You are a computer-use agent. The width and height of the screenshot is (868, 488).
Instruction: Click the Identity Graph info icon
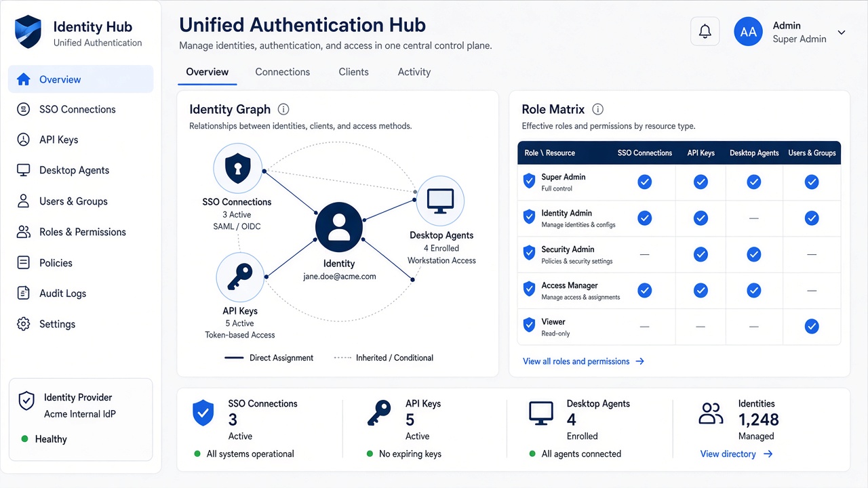[283, 109]
